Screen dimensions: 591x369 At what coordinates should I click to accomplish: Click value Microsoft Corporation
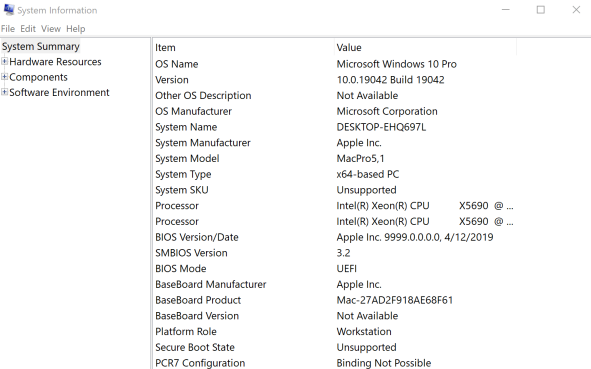(387, 112)
